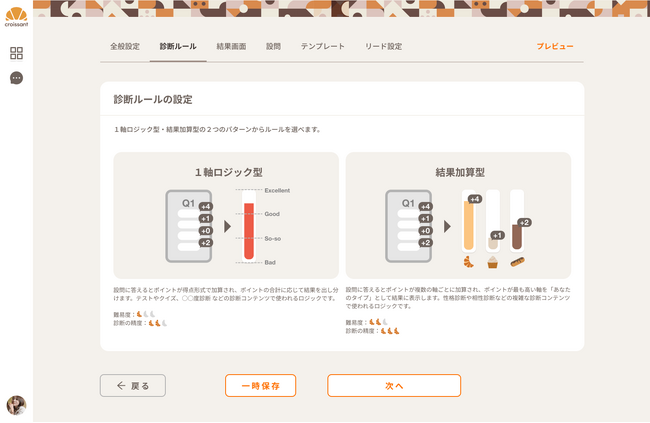Click the Q1 panel in 1軸ロジック型

click(x=189, y=226)
